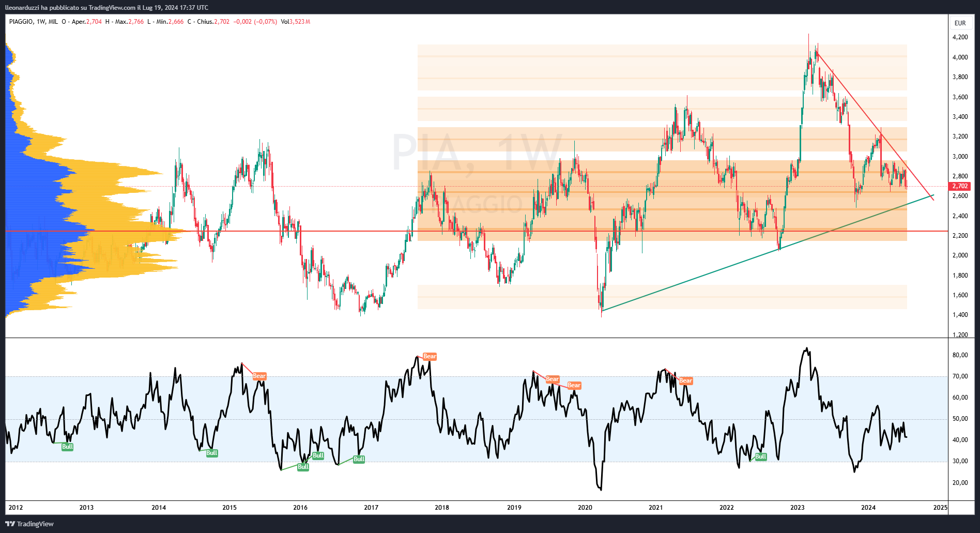This screenshot has width=980, height=533.
Task: Click the change value −0,002 (−0,07%)
Action: pos(255,22)
